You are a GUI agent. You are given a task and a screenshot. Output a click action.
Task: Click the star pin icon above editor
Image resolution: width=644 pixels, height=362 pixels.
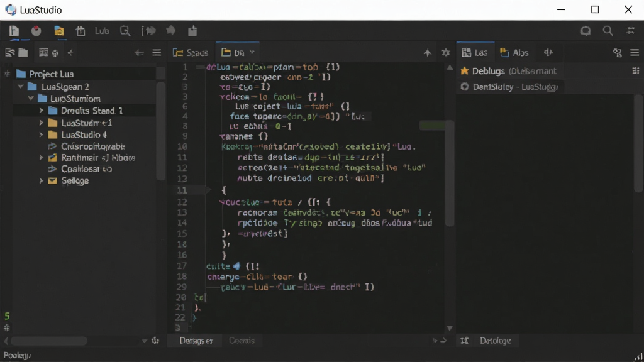point(446,53)
